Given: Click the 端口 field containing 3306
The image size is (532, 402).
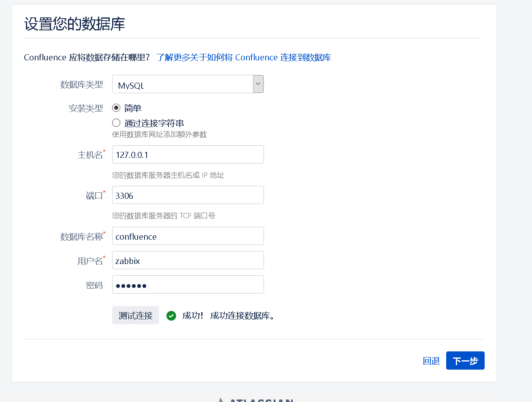Looking at the screenshot, I should (188, 195).
